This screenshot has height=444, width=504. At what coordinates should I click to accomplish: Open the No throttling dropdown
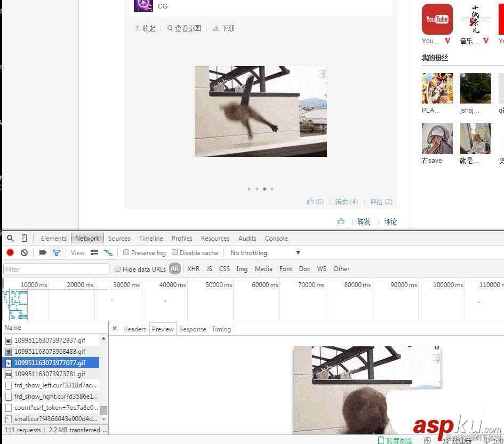264,252
